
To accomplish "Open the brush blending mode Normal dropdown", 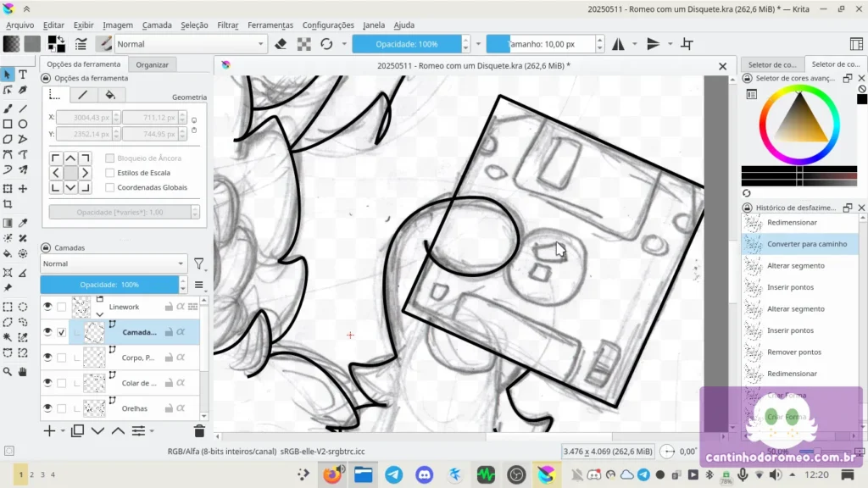I will tap(191, 44).
